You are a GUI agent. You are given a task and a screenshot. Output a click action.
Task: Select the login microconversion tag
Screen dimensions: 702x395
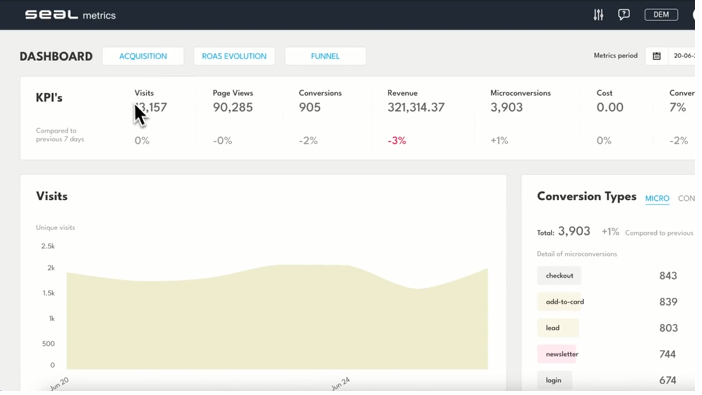554,380
